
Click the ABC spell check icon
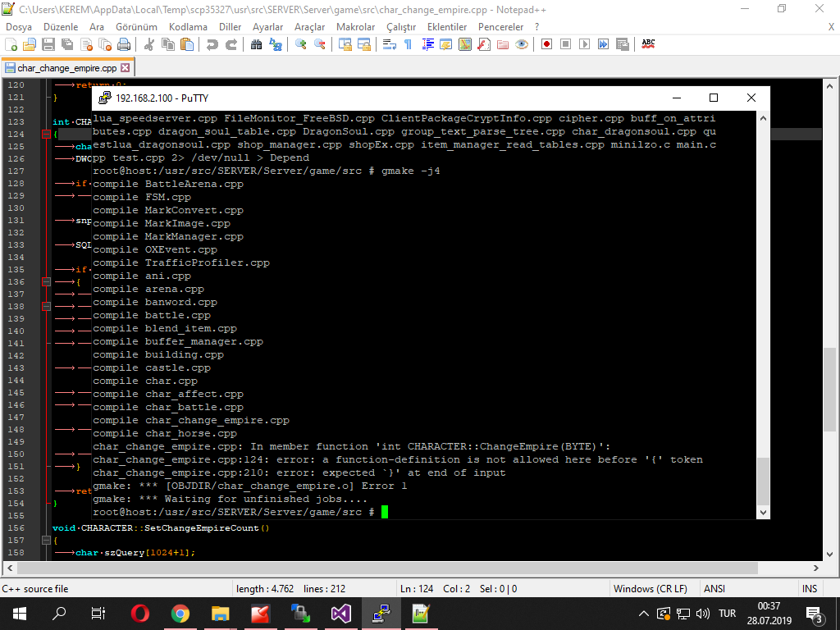[648, 44]
